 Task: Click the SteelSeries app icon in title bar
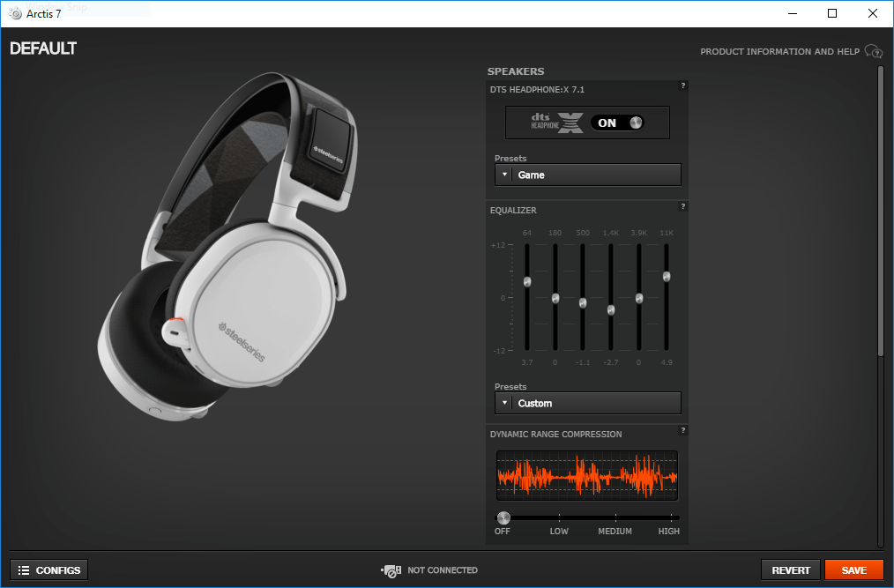click(15, 14)
